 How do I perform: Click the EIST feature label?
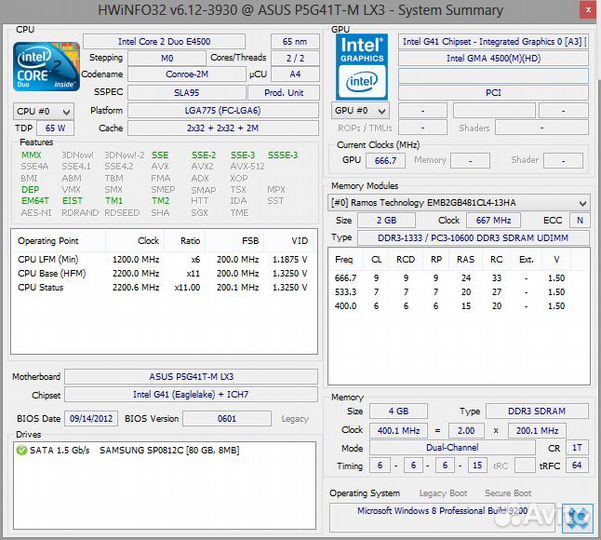[x=72, y=201]
